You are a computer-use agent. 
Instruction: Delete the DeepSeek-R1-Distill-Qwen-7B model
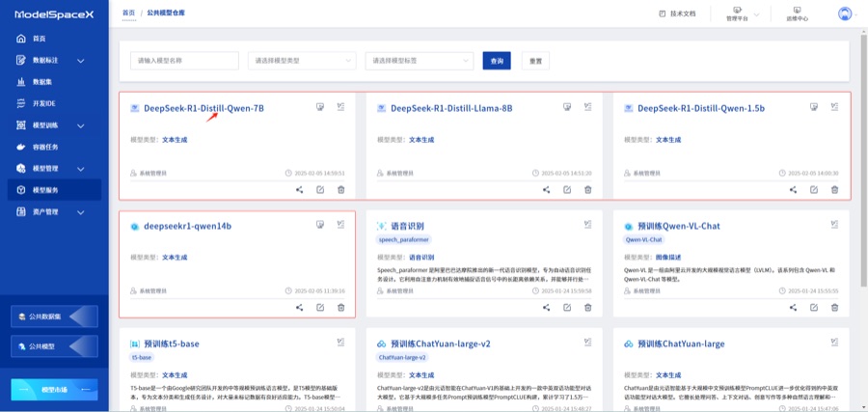coord(341,189)
